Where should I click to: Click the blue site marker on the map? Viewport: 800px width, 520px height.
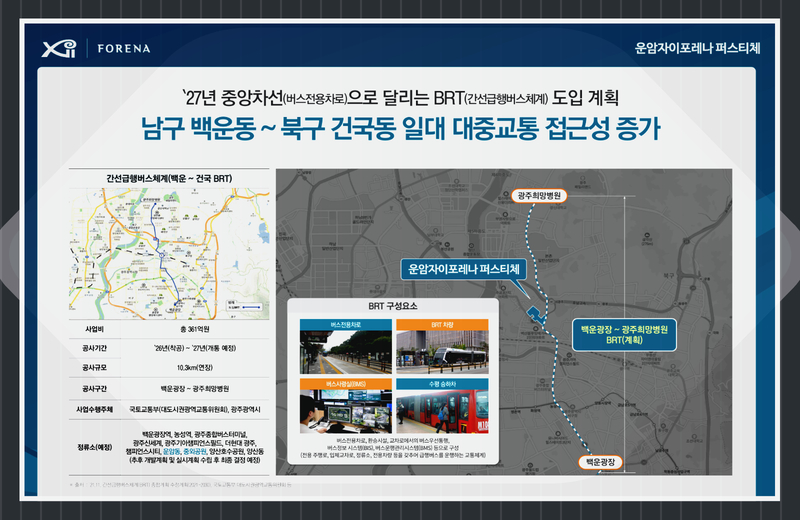point(535,314)
